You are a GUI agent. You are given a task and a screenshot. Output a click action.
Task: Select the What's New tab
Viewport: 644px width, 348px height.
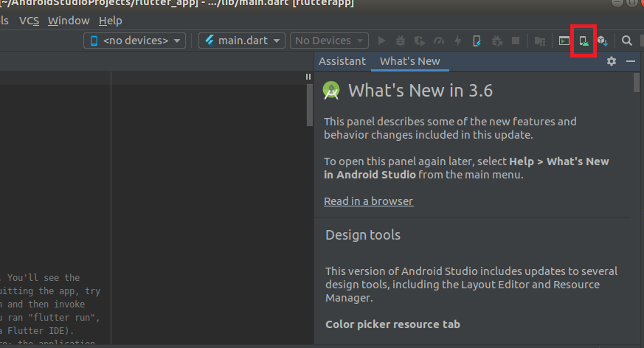410,61
